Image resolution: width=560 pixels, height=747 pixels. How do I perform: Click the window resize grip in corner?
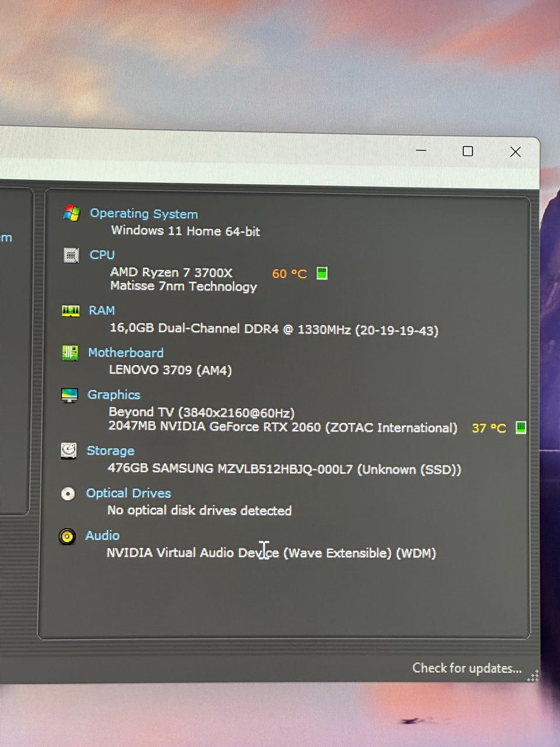533,676
